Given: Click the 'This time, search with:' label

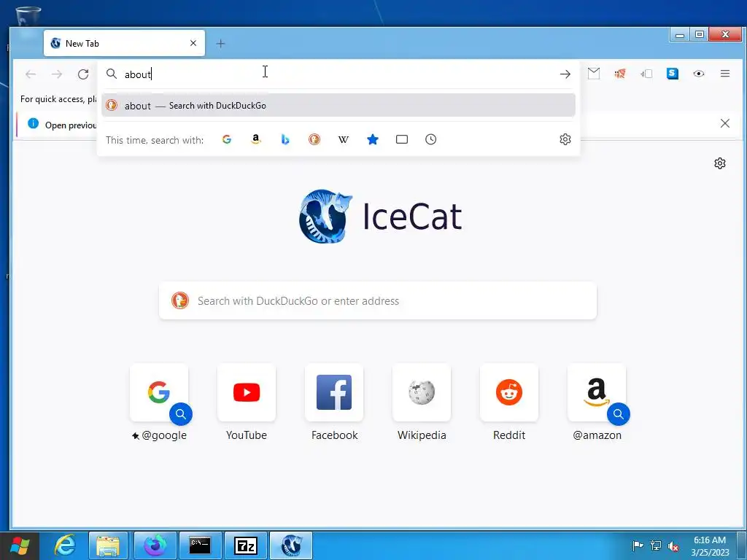Looking at the screenshot, I should [155, 139].
